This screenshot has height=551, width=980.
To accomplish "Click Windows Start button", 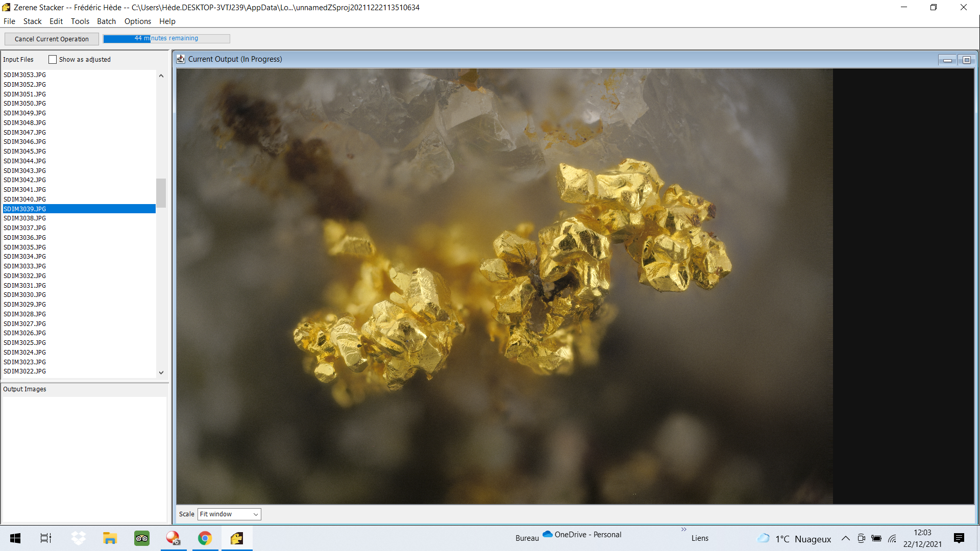I will tap(15, 538).
